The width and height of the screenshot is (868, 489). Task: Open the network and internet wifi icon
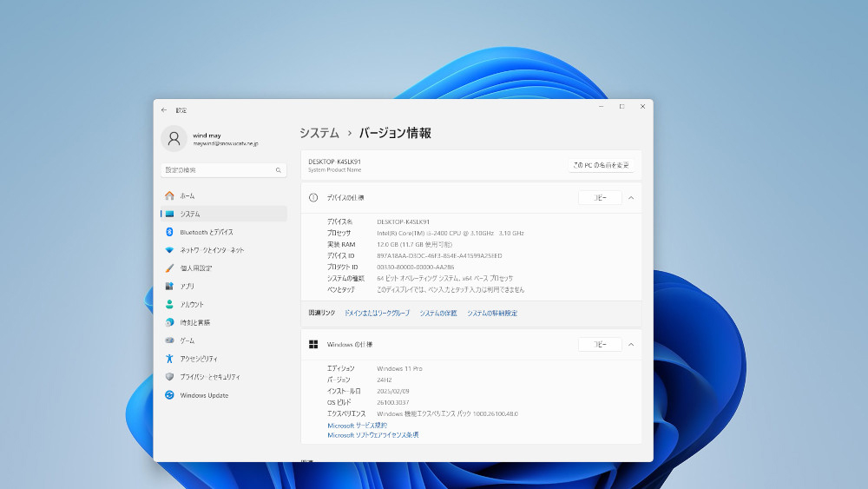169,250
